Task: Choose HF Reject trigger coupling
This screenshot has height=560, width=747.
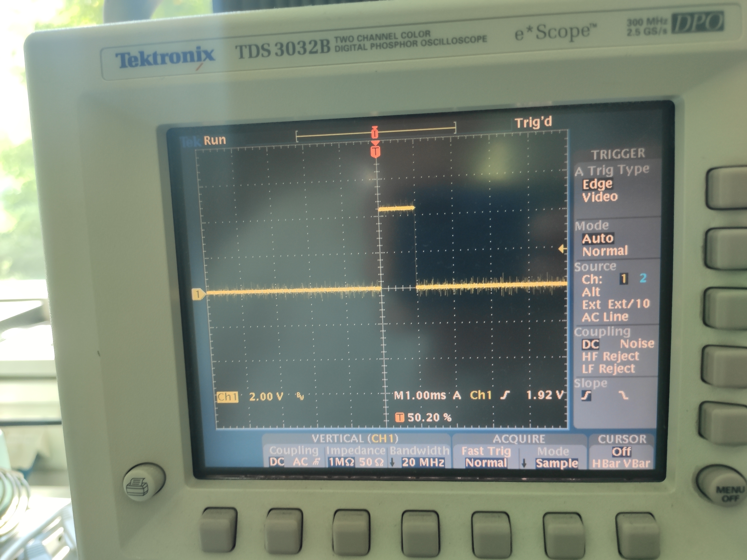Action: [x=610, y=357]
